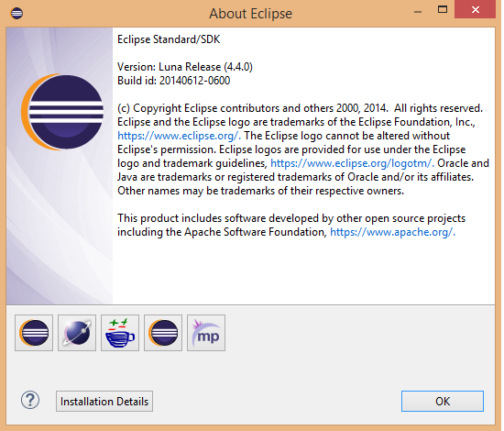The height and width of the screenshot is (431, 504).
Task: Follow the https://www.eclipse.org/ link
Action: click(179, 136)
